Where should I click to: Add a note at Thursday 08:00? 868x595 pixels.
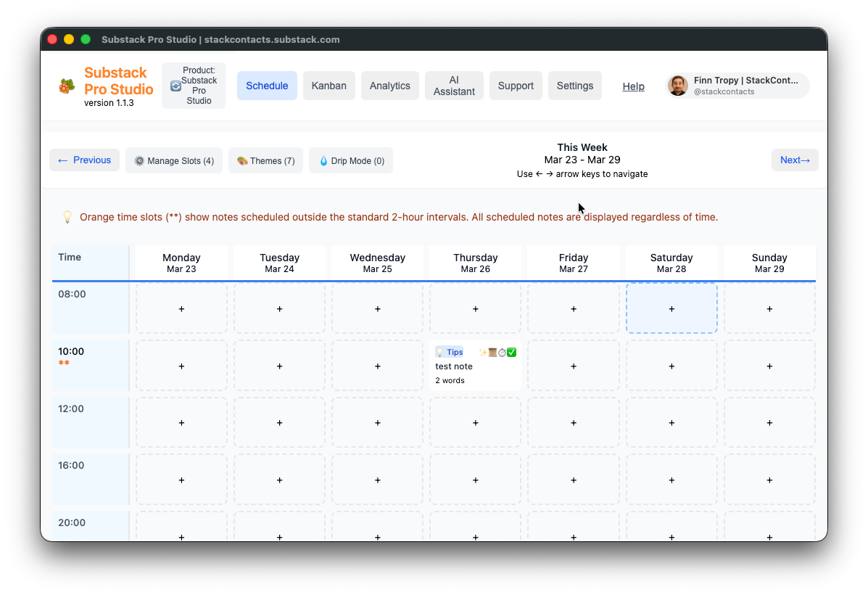point(476,308)
